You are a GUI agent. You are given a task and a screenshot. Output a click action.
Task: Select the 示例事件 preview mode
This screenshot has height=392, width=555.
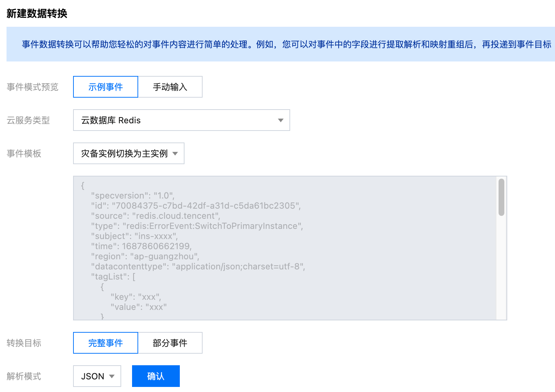[105, 87]
